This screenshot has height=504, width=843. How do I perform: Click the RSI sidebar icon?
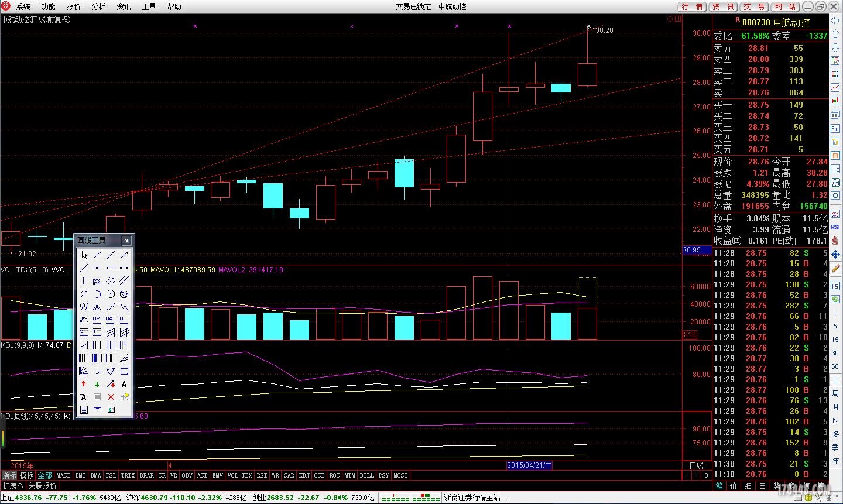pyautogui.click(x=835, y=227)
